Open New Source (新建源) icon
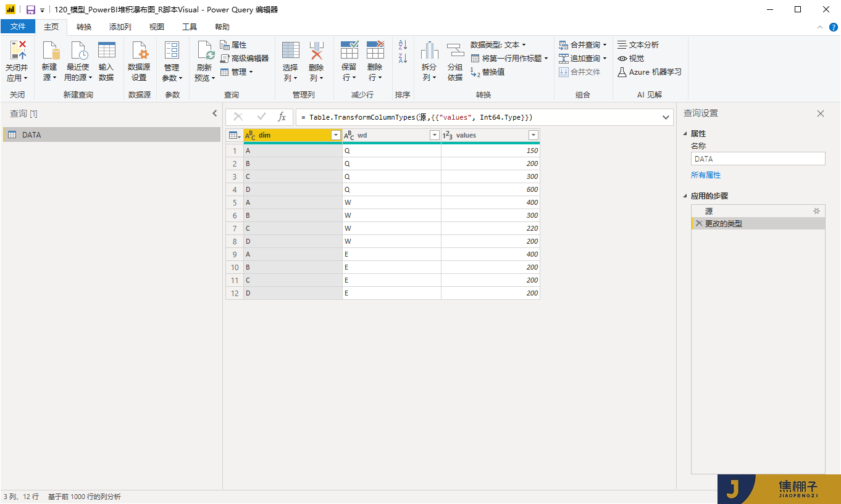 pos(50,51)
